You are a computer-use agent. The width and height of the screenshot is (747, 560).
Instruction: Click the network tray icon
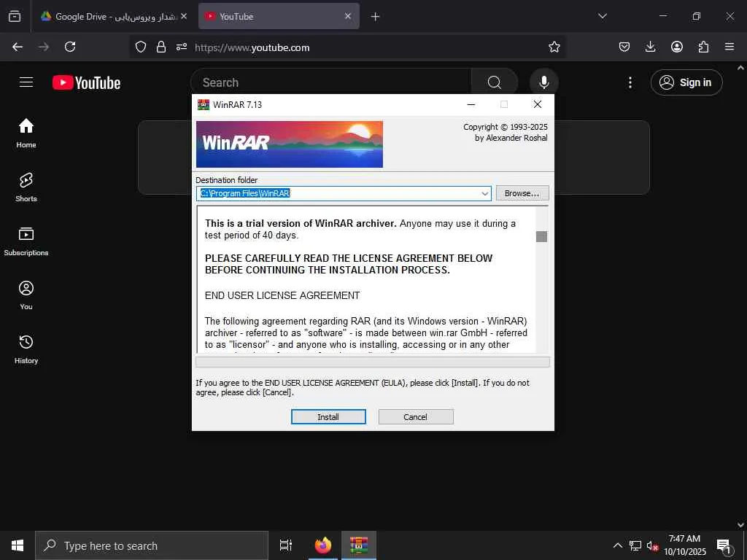[635, 545]
